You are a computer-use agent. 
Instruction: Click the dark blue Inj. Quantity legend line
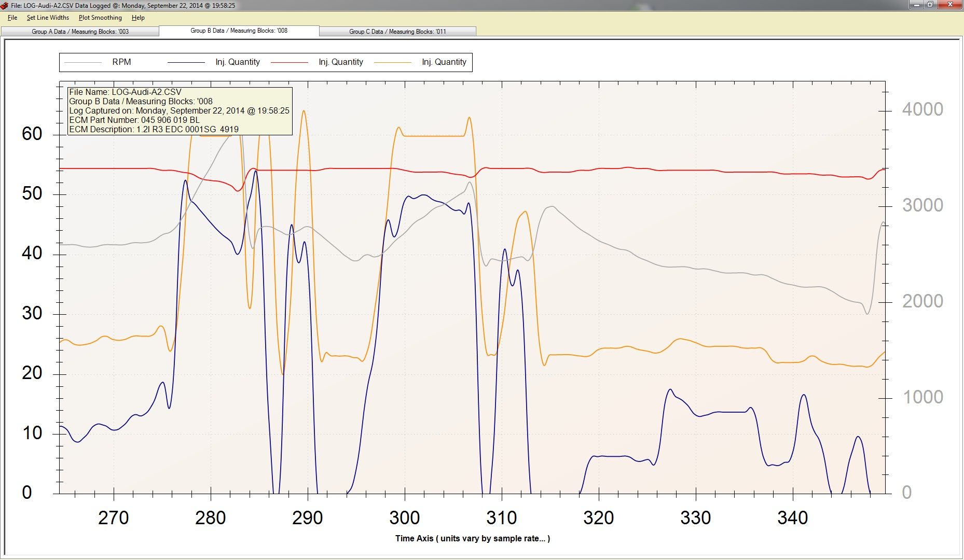[x=186, y=62]
